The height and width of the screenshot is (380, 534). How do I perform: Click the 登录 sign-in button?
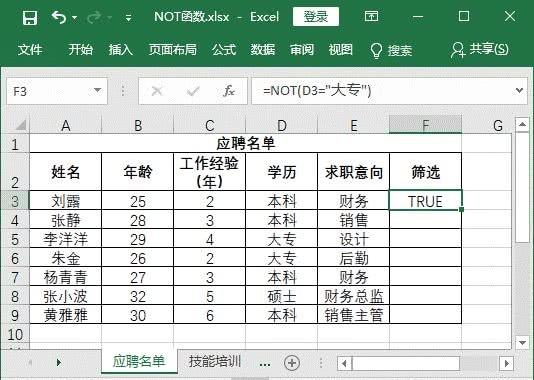[x=316, y=16]
